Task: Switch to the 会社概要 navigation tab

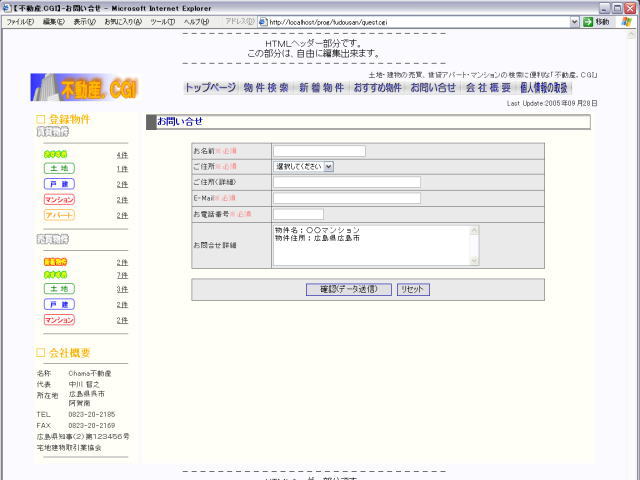Action: pos(487,88)
